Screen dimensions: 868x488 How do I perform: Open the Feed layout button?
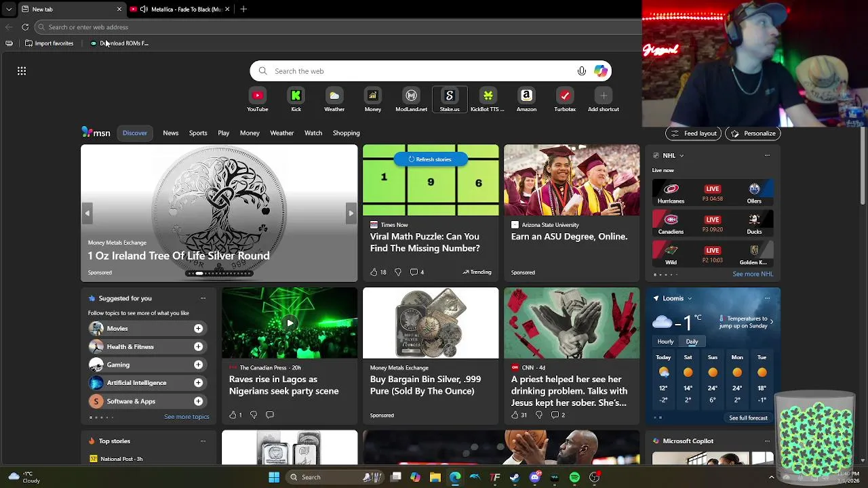(x=693, y=134)
